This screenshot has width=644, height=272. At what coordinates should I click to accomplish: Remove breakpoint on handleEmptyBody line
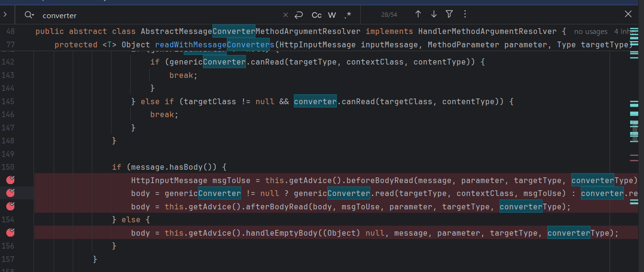pos(11,233)
